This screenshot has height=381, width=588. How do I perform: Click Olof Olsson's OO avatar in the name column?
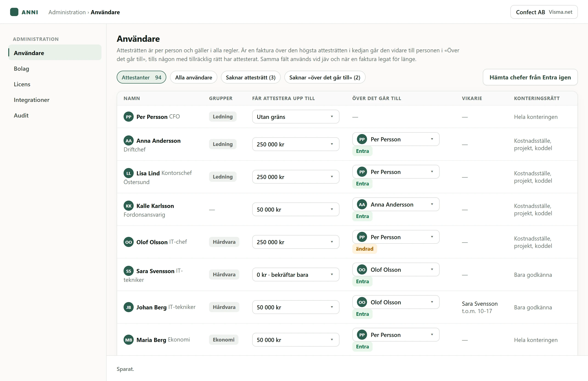(128, 242)
